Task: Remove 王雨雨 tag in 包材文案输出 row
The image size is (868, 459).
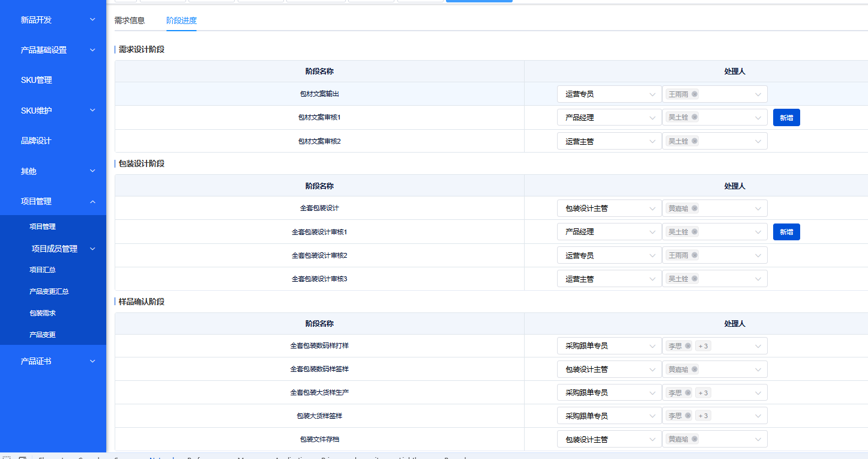Action: 695,94
